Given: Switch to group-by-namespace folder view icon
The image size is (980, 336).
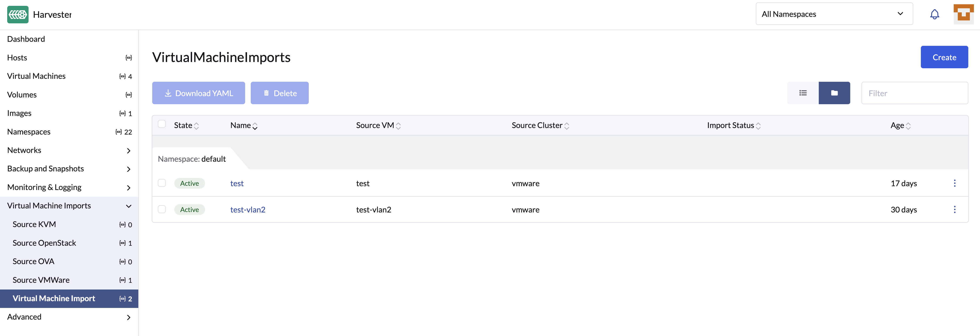Looking at the screenshot, I should click(834, 93).
